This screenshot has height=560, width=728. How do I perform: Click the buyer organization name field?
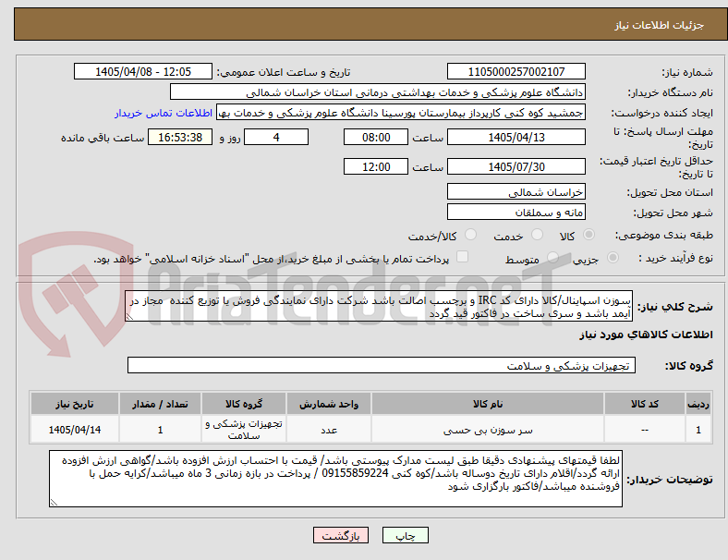(x=378, y=91)
